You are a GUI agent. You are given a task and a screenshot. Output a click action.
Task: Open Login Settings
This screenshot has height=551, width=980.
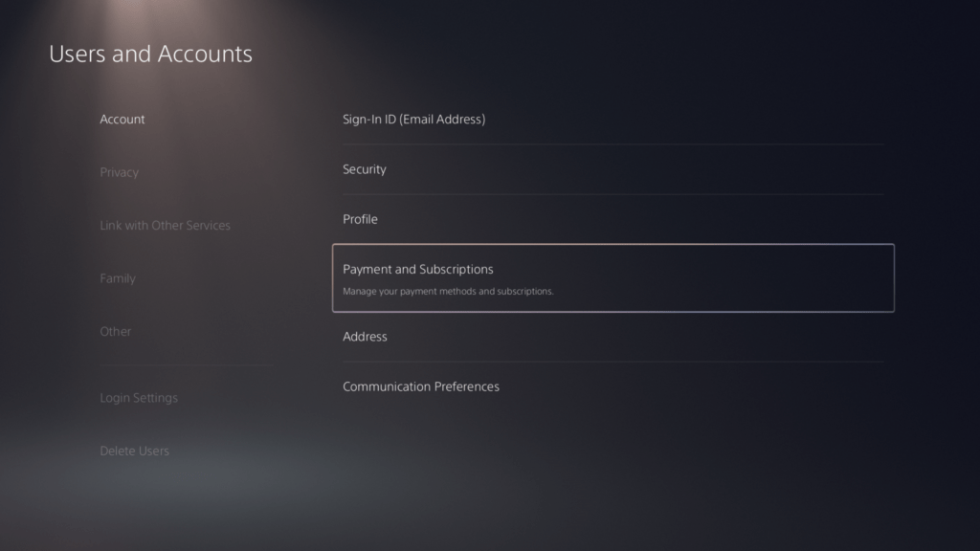pos(140,397)
